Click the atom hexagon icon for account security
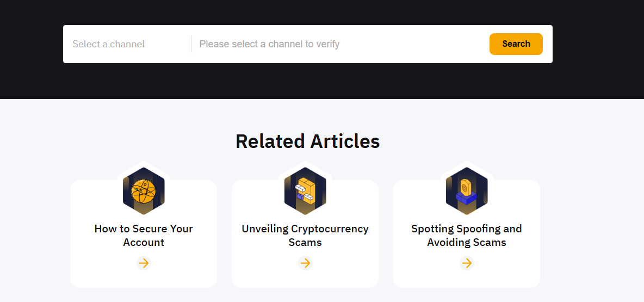The width and height of the screenshot is (644, 302). click(x=144, y=191)
